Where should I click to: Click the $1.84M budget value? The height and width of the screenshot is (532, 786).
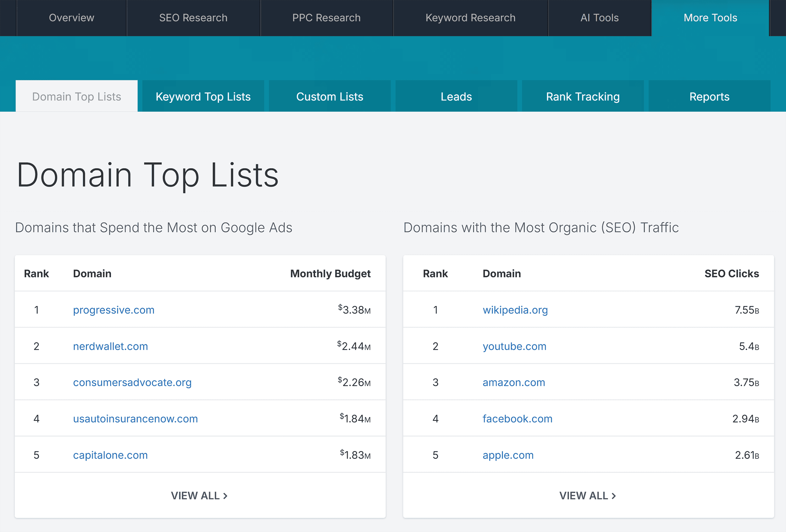coord(355,418)
